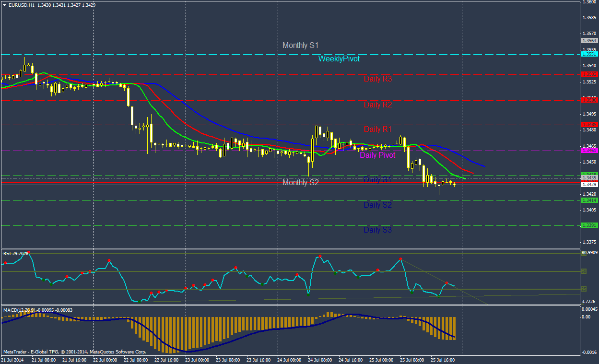599x364 pixels.
Task: Select the WeeklyPivot text label
Action: pyautogui.click(x=339, y=59)
